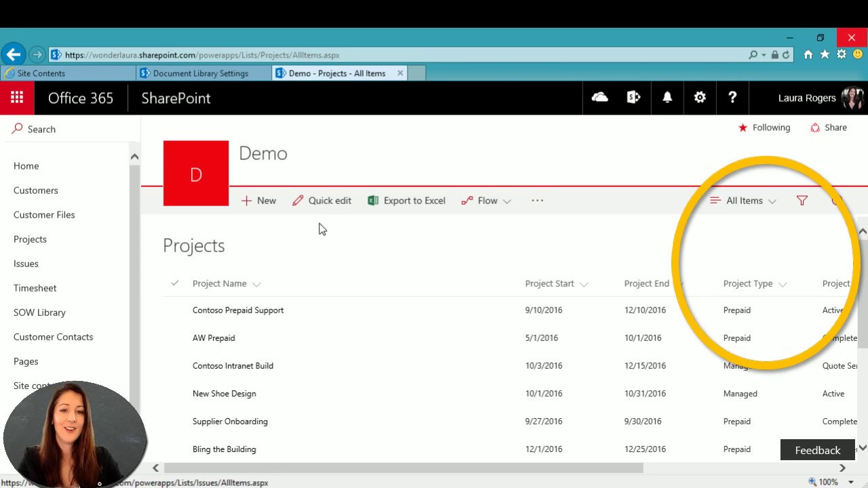Open the OneDrive cloud icon in header
This screenshot has height=488, width=868.
pyautogui.click(x=599, y=98)
